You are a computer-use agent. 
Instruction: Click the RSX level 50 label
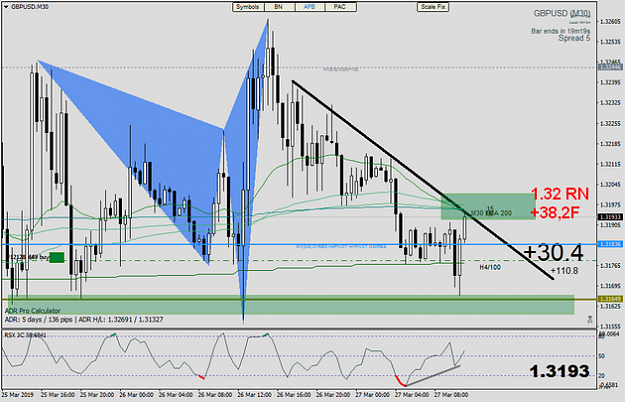tap(602, 356)
